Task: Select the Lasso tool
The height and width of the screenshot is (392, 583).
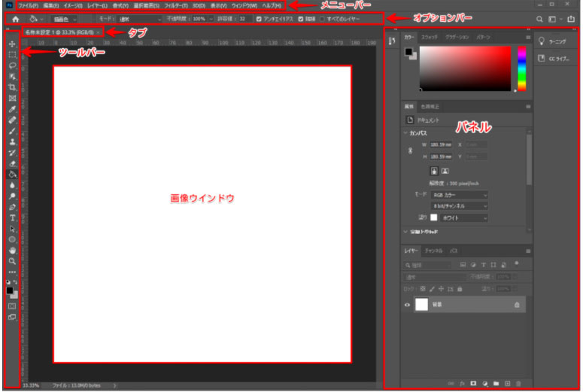Action: point(12,65)
